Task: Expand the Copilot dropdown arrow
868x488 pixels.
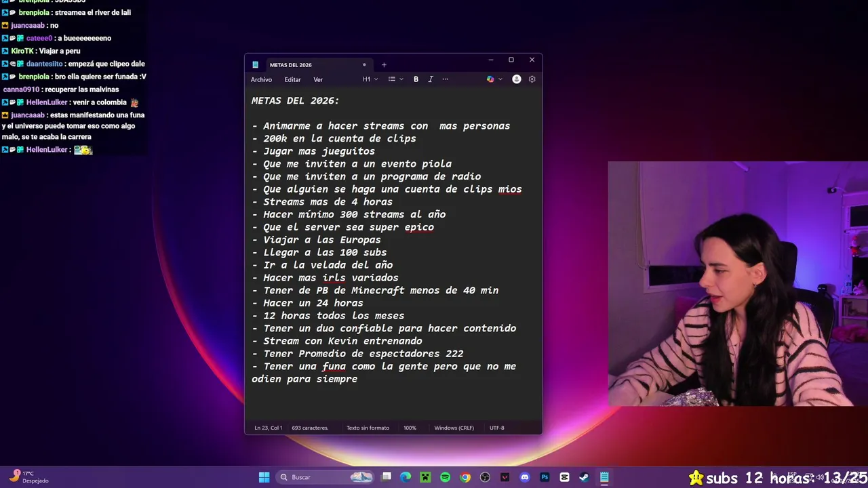Action: point(500,79)
